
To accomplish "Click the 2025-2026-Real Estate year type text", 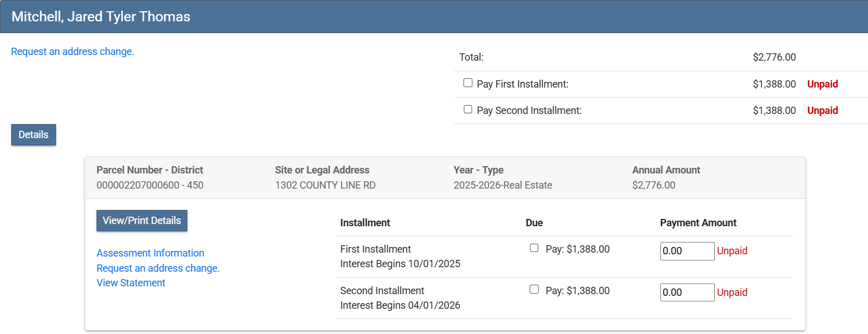I will [x=503, y=185].
